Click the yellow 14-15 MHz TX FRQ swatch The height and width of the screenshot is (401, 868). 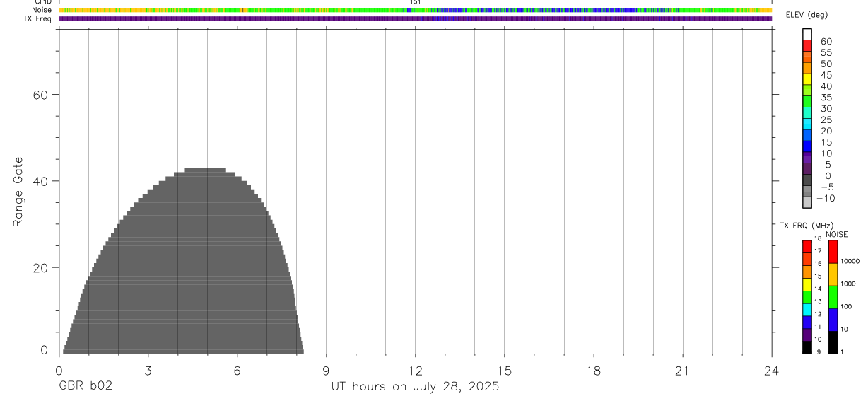coord(807,284)
